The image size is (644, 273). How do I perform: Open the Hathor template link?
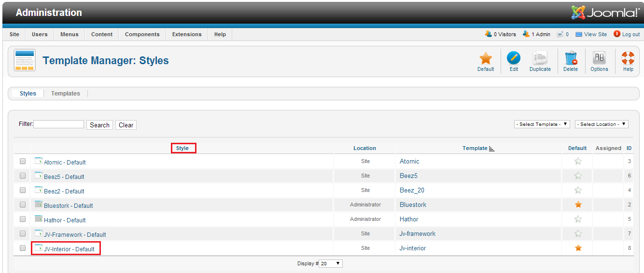pyautogui.click(x=409, y=219)
